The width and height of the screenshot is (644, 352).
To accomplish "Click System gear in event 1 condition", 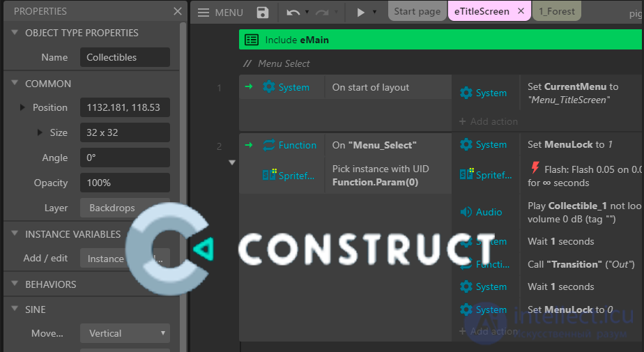I will tap(268, 86).
